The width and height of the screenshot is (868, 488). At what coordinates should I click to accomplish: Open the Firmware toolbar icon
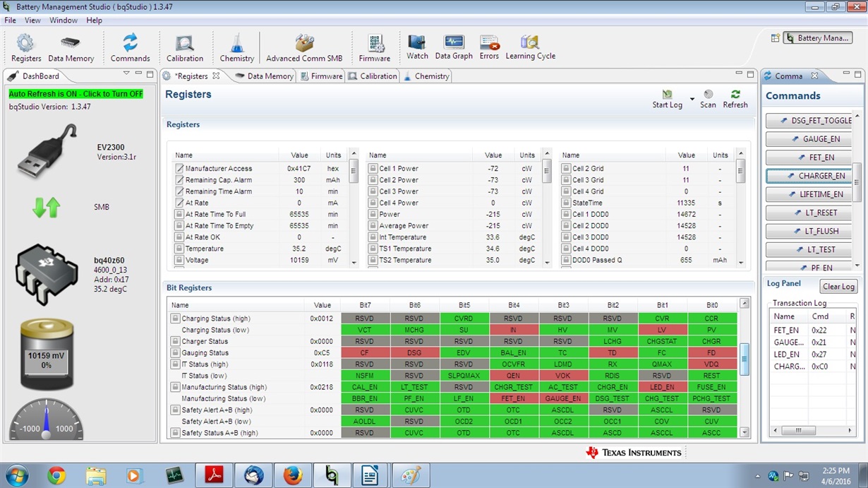click(x=374, y=48)
